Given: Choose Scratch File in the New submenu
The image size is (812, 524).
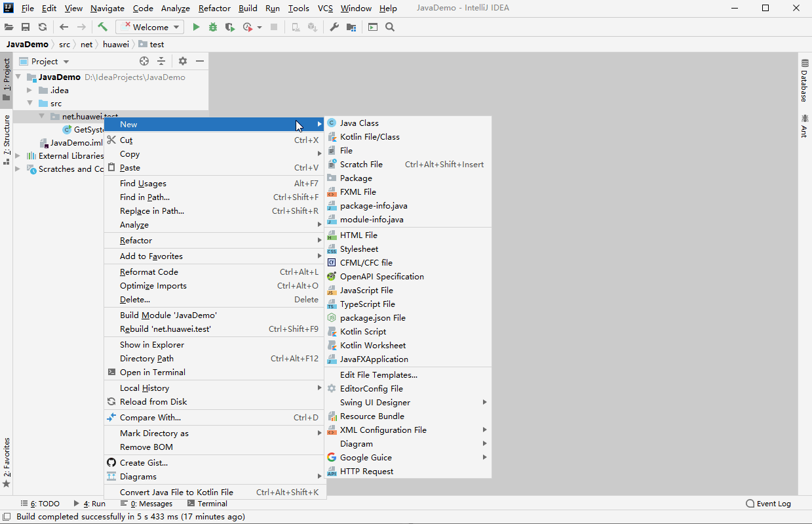Looking at the screenshot, I should coord(408,165).
